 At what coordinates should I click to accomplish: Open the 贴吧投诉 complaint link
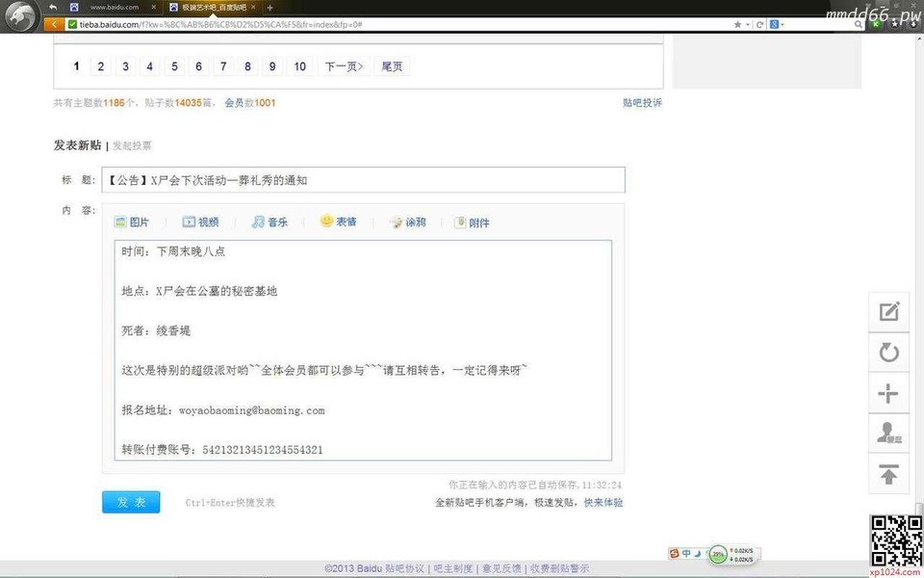(x=642, y=102)
